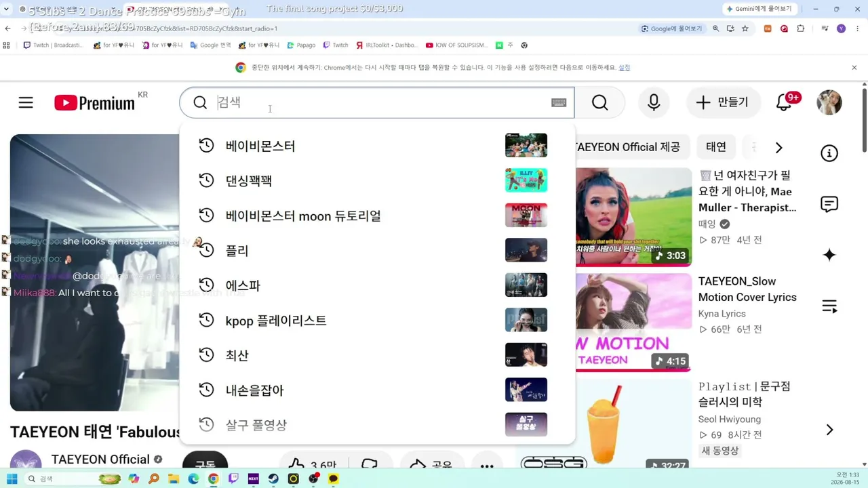
Task: Open the IRLToolkit Dashboard bookmark
Action: 387,45
